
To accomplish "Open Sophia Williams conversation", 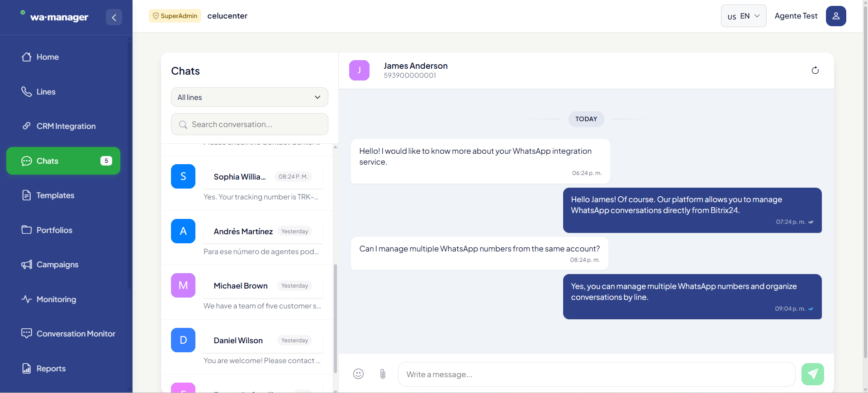I will coord(247,184).
